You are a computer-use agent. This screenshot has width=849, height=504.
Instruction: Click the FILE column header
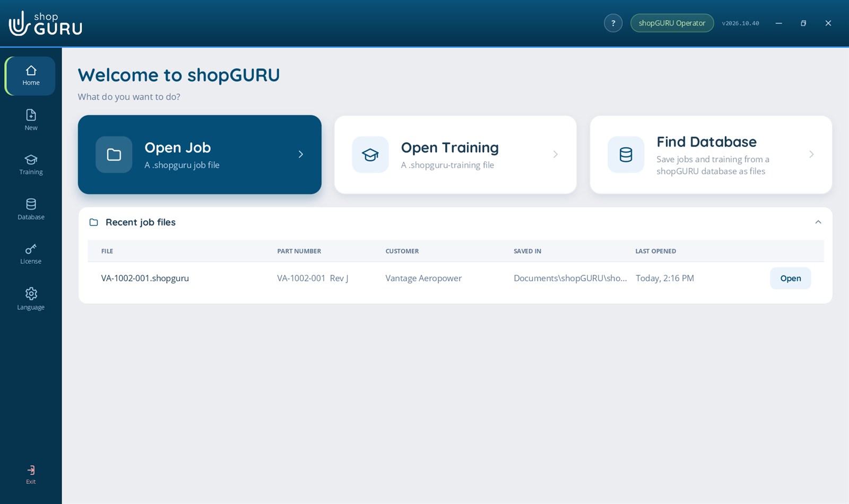pyautogui.click(x=107, y=251)
